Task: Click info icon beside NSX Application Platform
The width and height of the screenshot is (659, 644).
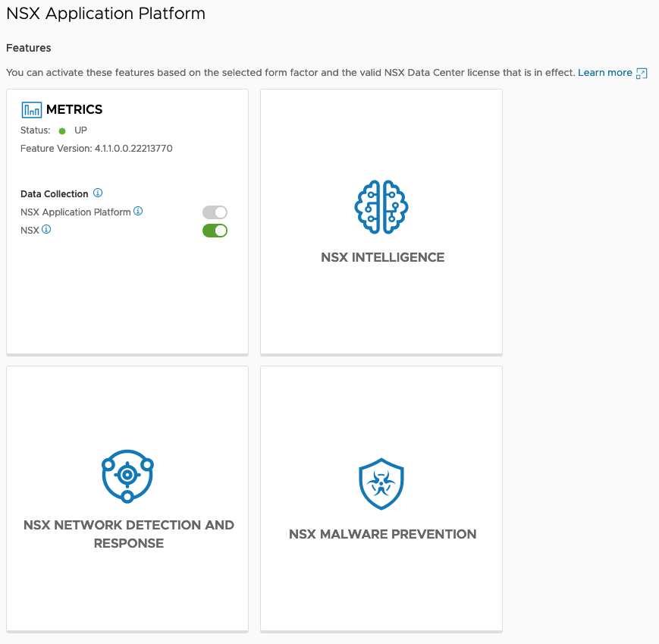Action: pos(138,212)
